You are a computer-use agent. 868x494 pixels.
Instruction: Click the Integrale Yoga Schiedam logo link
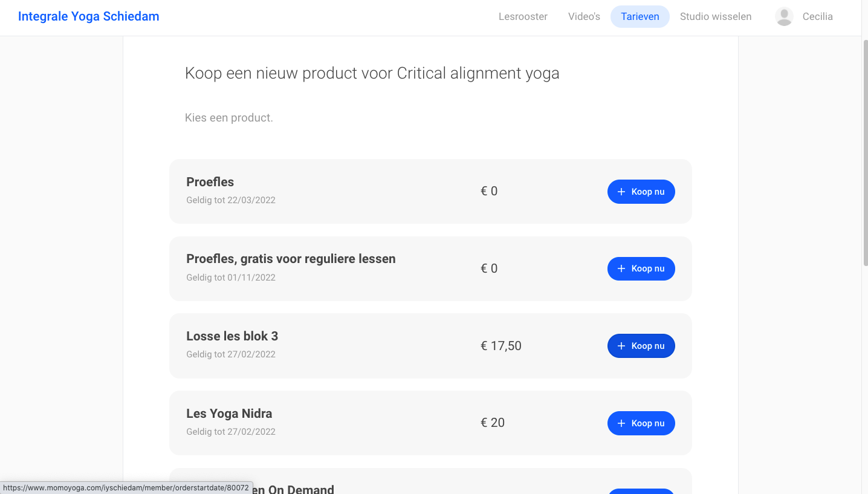point(89,16)
